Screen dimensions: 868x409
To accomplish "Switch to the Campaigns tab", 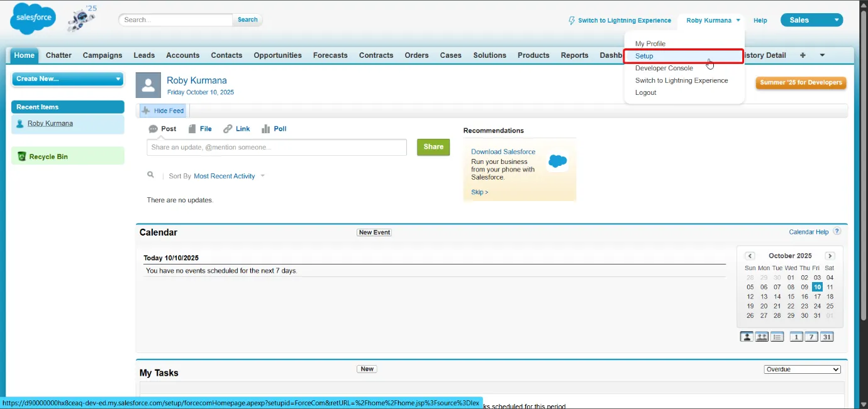I will click(x=103, y=55).
